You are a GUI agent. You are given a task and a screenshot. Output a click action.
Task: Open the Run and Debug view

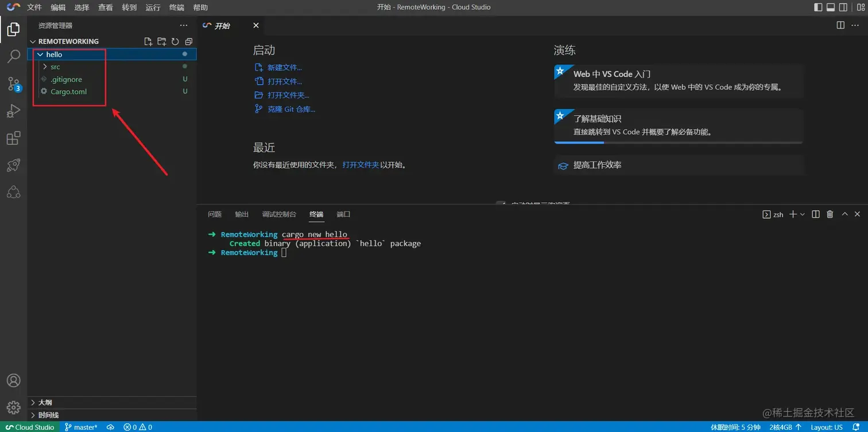pos(13,111)
